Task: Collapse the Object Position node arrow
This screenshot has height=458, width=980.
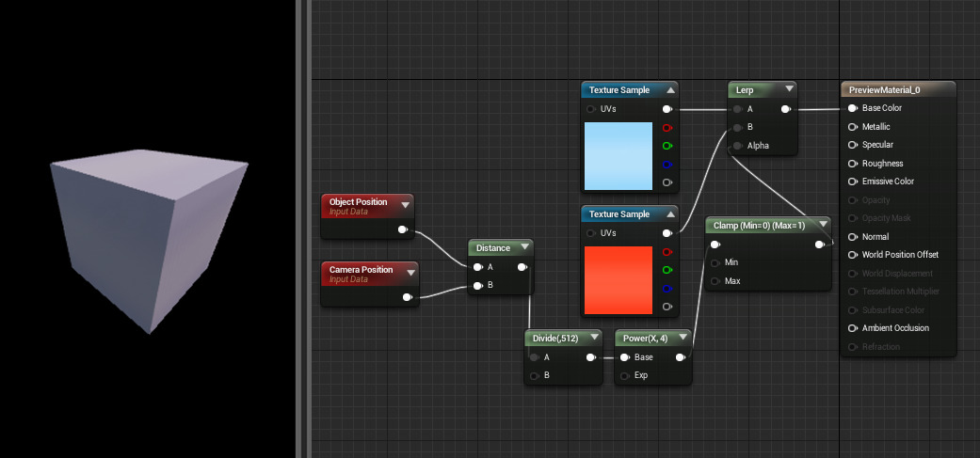Action: coord(406,204)
